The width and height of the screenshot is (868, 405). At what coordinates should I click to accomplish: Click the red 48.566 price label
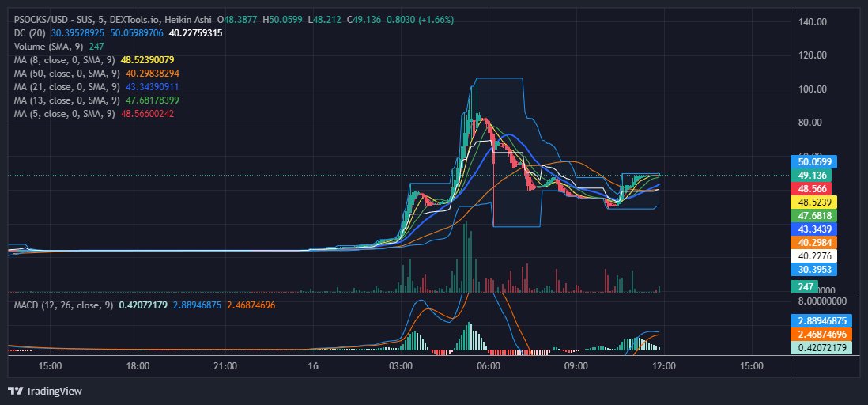click(x=812, y=188)
